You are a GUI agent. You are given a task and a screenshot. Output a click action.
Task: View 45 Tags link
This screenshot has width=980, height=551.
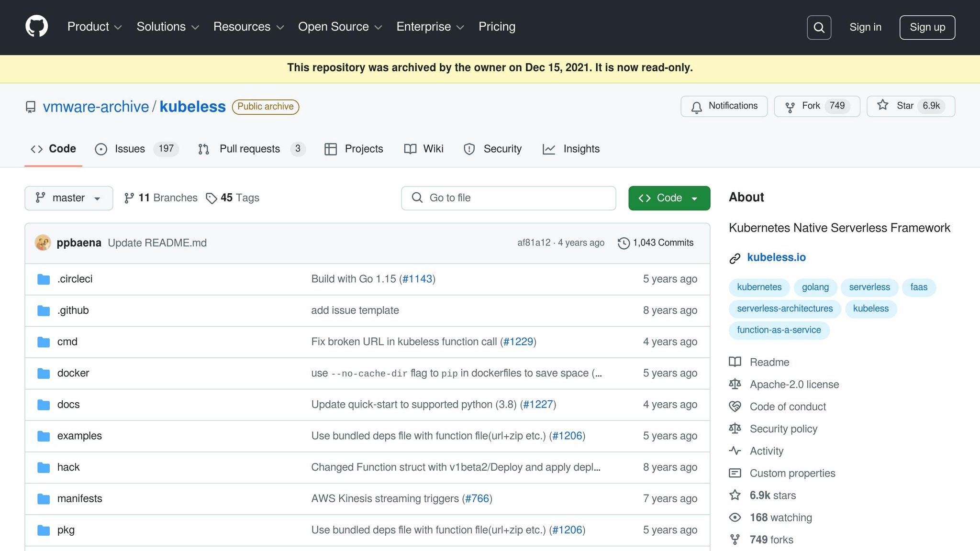point(233,198)
